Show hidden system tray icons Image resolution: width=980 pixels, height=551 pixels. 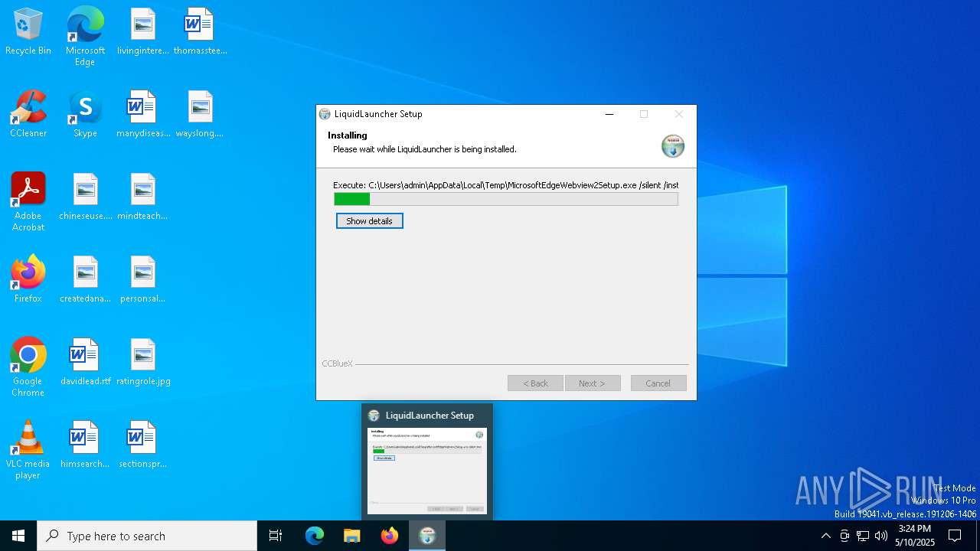[825, 536]
